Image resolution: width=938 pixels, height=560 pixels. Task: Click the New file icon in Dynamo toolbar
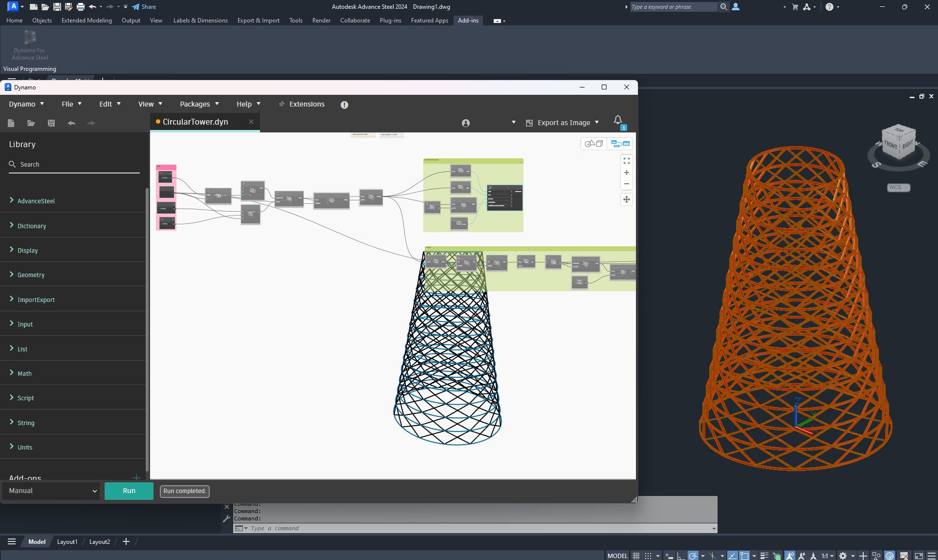click(11, 123)
